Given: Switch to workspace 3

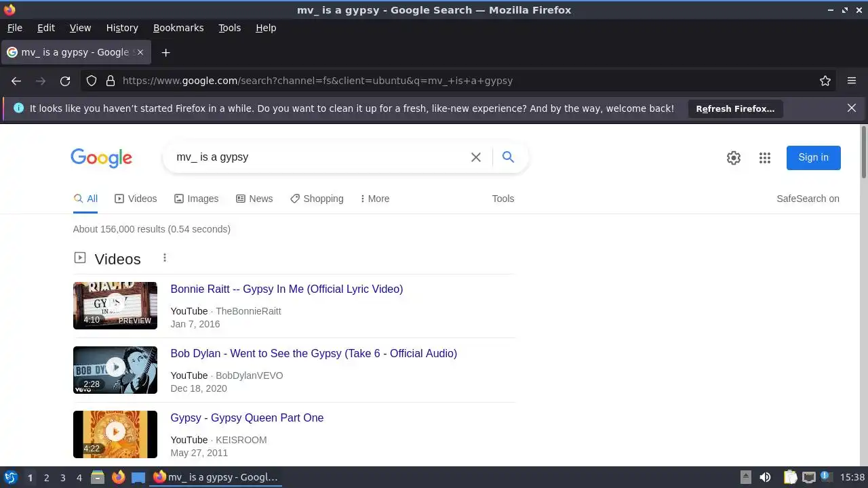Looking at the screenshot, I should pos(62,477).
